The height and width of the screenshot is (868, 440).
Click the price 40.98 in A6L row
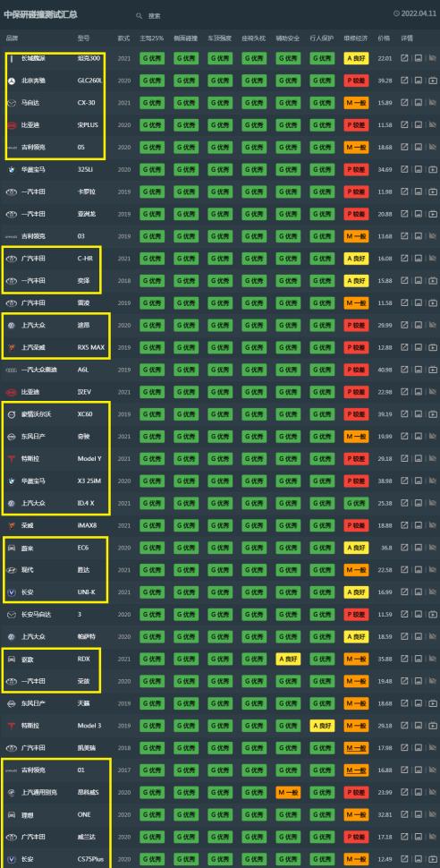click(x=385, y=370)
